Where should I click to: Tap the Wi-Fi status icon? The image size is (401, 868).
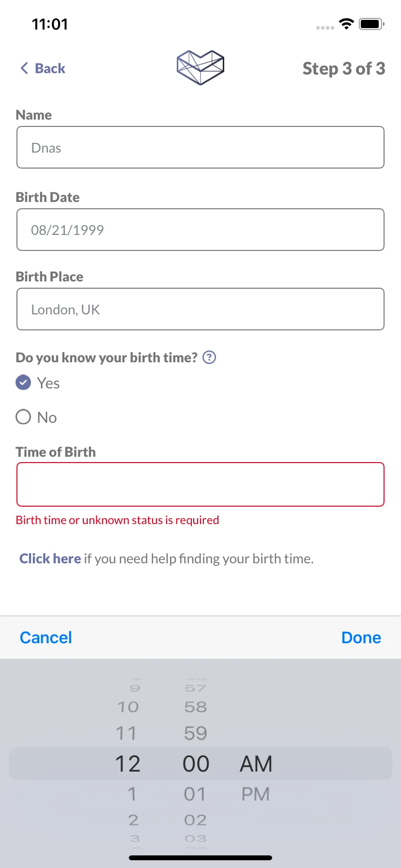click(346, 24)
